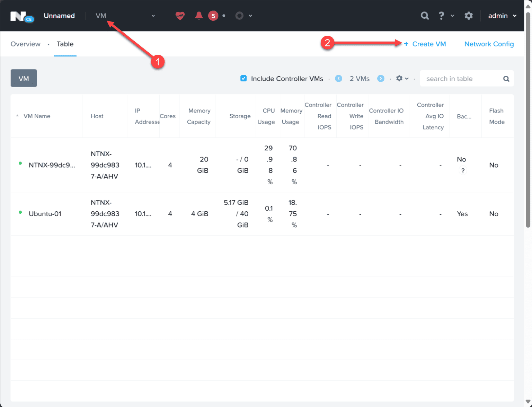Open table column settings gear above the table
Viewport: 532px width, 407px height.
click(x=400, y=78)
